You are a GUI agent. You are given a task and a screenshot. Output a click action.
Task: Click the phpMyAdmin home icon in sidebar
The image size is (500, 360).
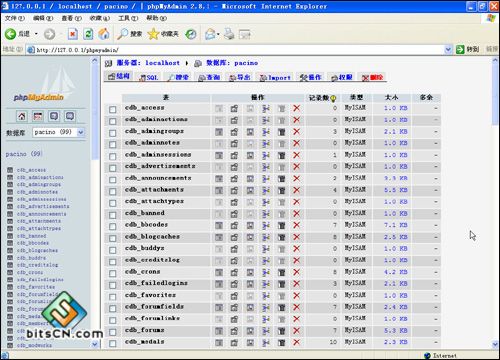click(x=22, y=116)
